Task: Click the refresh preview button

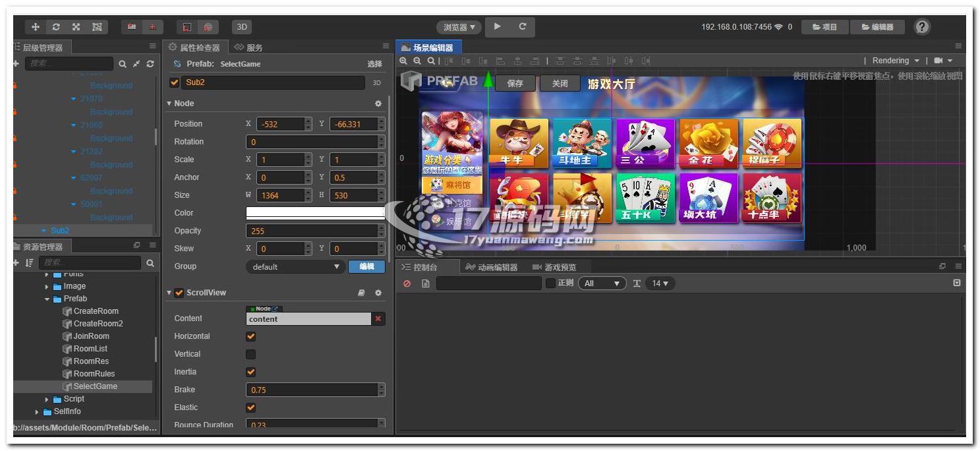Action: point(523,27)
